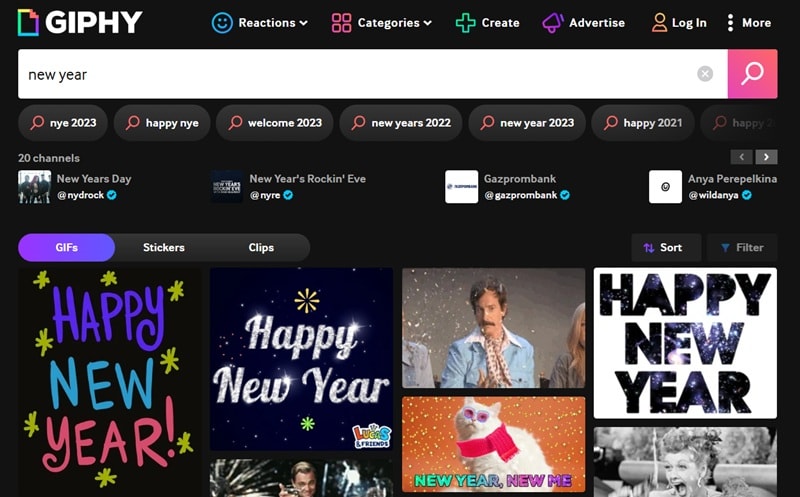Open the colorful handwritten Happy New Year GIF
Screen dimensions: 800x497
pos(110,382)
